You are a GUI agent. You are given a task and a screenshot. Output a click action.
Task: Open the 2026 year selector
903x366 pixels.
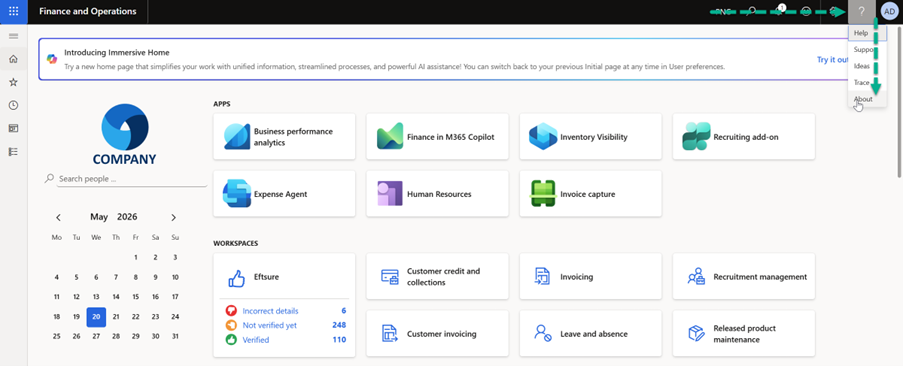127,217
